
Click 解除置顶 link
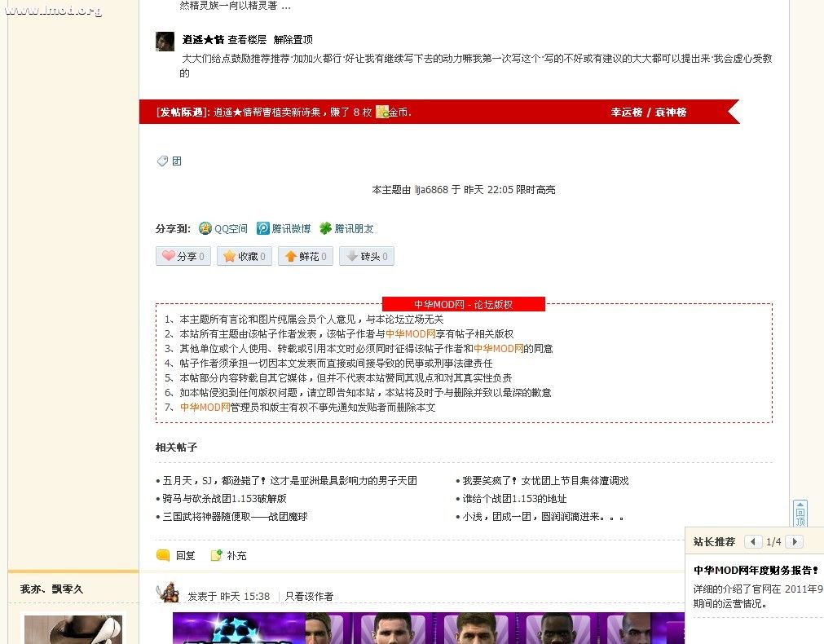tap(293, 40)
